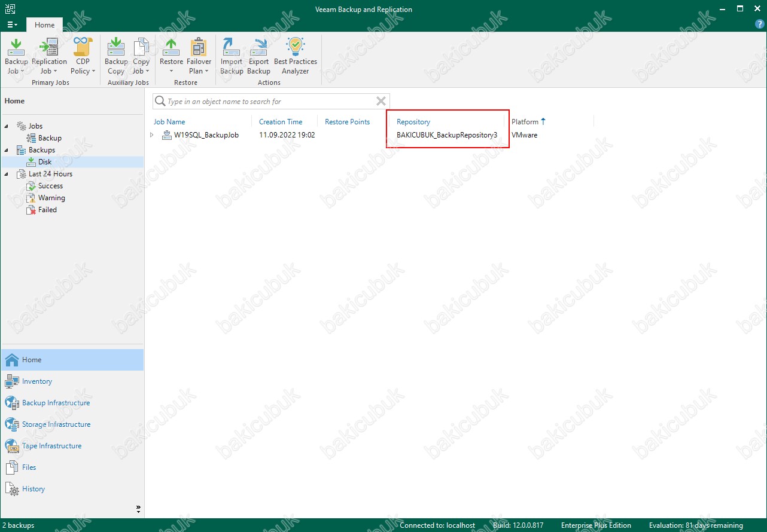Click the Backup Infrastructure navigation icon
Screen dimensions: 767x532
[x=12, y=403]
